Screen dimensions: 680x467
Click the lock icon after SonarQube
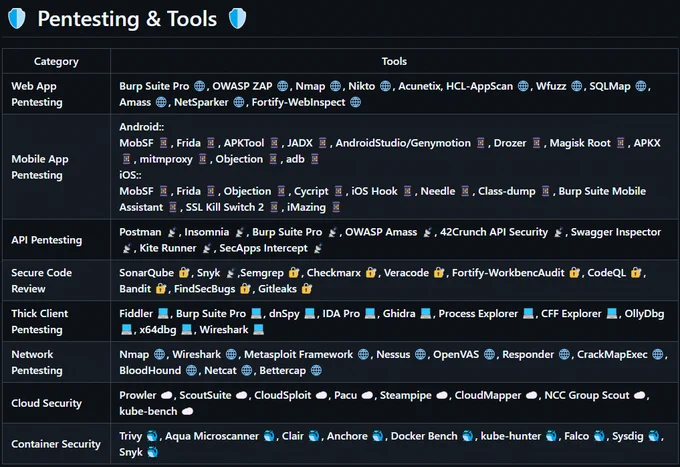coord(184,273)
